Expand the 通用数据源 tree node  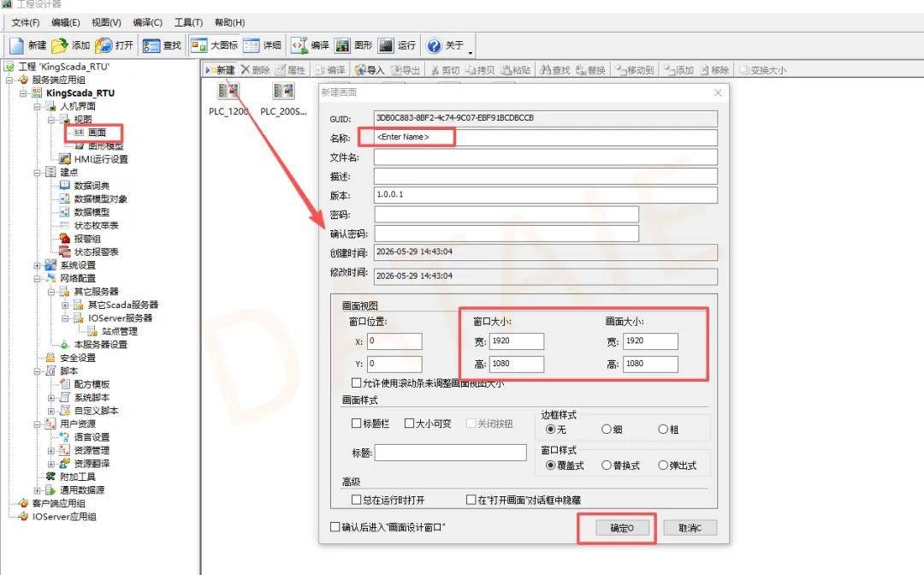point(37,490)
